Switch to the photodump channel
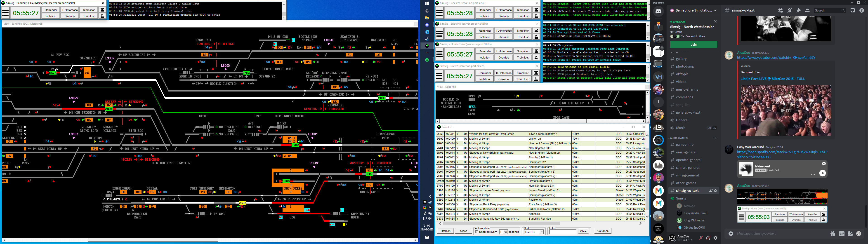Image resolution: width=868 pixels, height=244 pixels. 685,66
